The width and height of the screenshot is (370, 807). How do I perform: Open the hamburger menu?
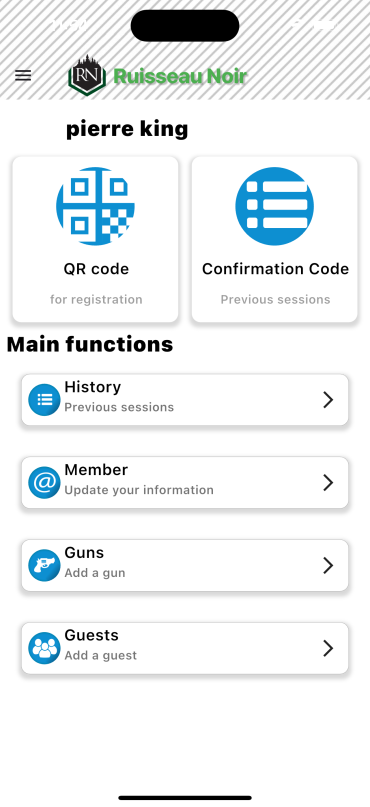[23, 76]
